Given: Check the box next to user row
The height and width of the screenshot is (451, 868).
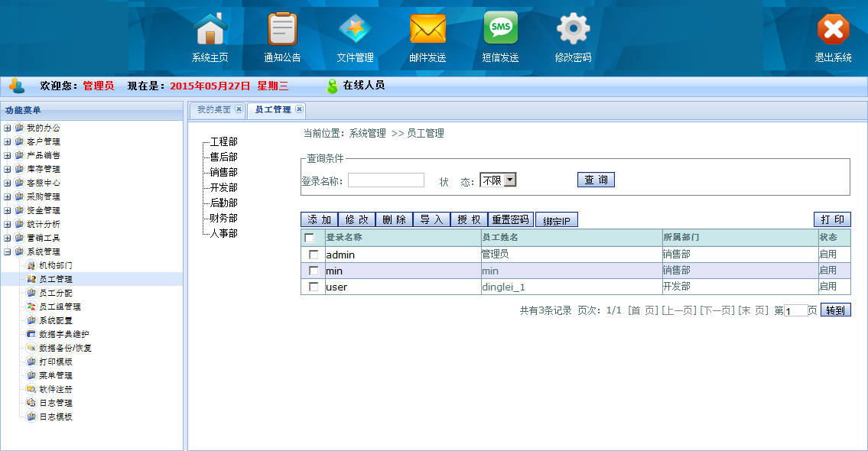Looking at the screenshot, I should (314, 287).
